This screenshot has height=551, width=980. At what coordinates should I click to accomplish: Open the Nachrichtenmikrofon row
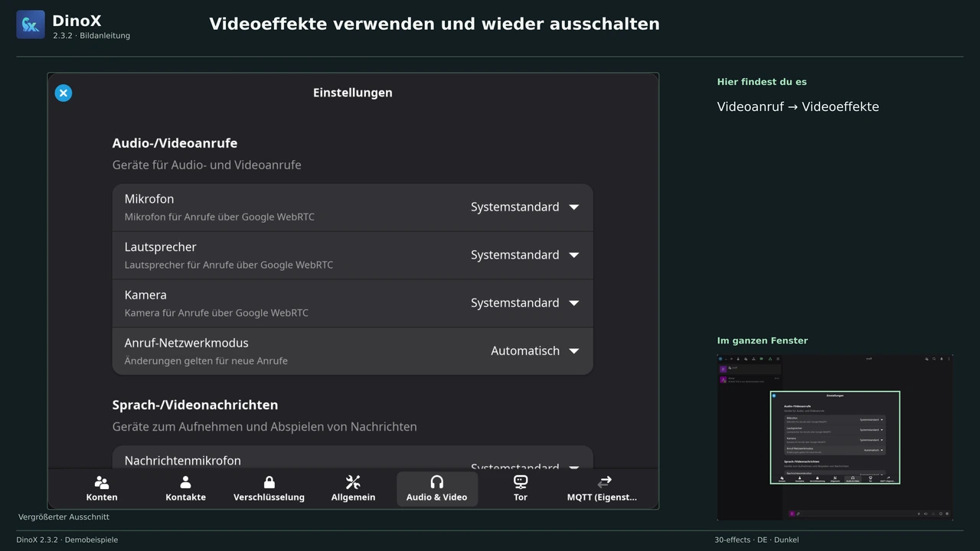[x=353, y=458]
